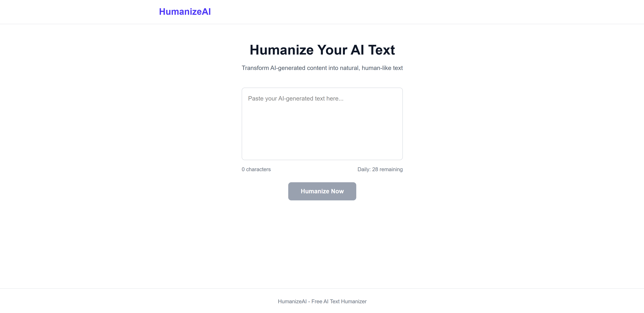Select the tagline about natural human-like text
The width and height of the screenshot is (644, 313).
tap(322, 68)
